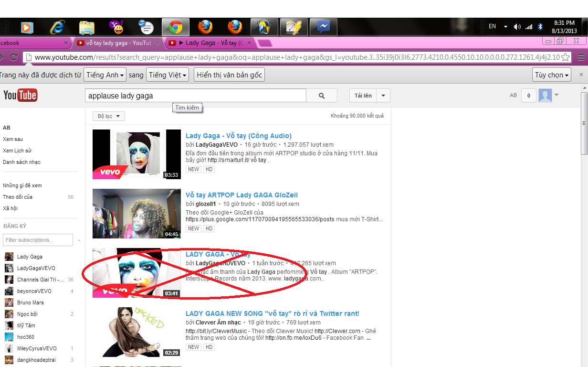
Task: Click 'Ngọc bội' subscription name
Action: (x=27, y=314)
